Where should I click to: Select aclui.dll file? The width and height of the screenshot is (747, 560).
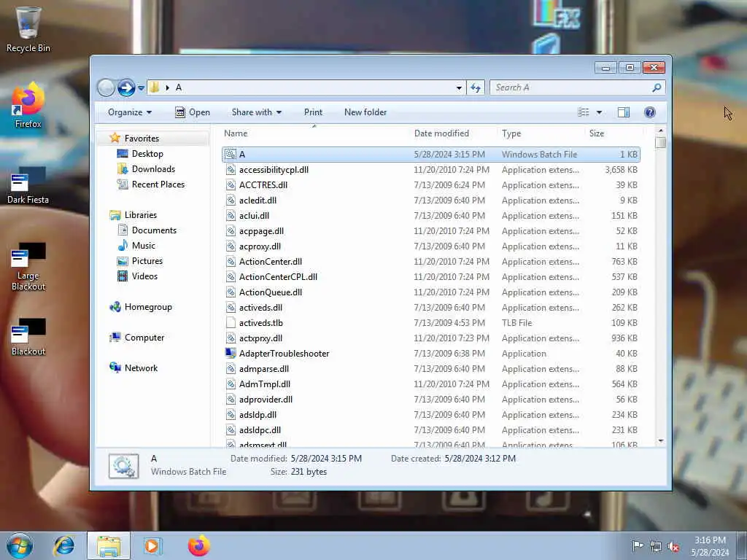pos(430,216)
